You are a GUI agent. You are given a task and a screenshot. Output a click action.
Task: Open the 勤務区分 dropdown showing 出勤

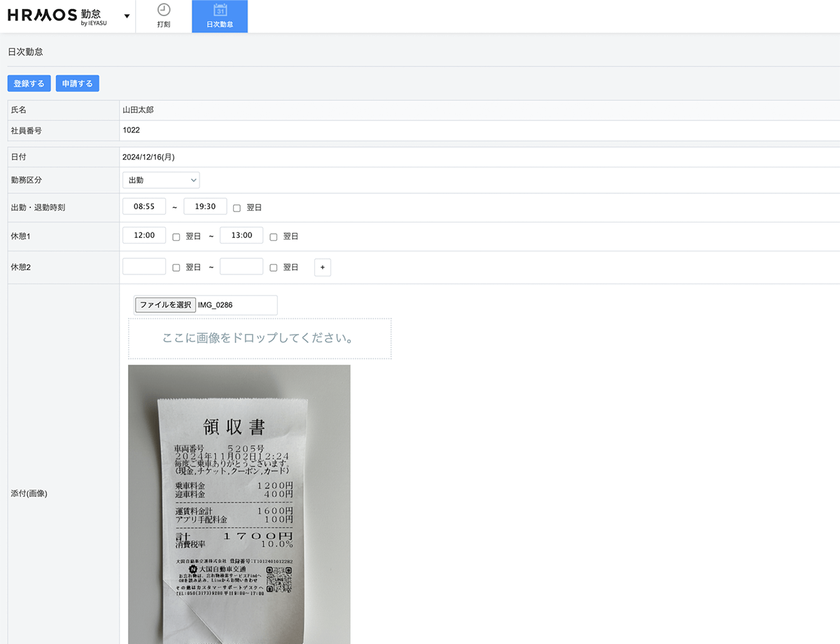pos(161,180)
